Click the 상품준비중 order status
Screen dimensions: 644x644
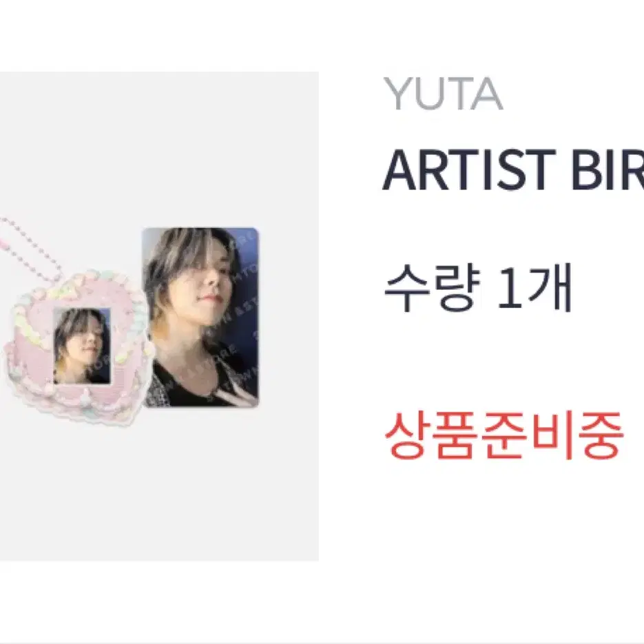click(x=503, y=435)
